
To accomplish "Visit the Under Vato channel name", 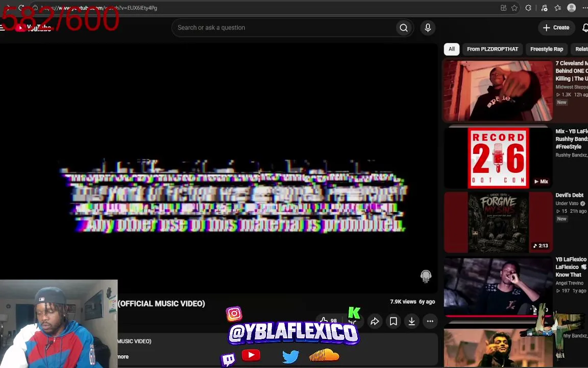I will tap(567, 203).
